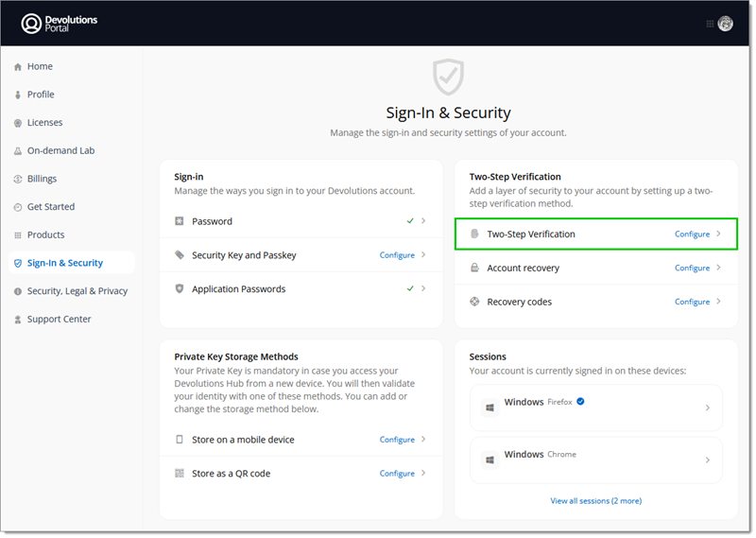Open On-demand Lab in the sidebar
Screen dimensions: 756x538
click(x=60, y=150)
